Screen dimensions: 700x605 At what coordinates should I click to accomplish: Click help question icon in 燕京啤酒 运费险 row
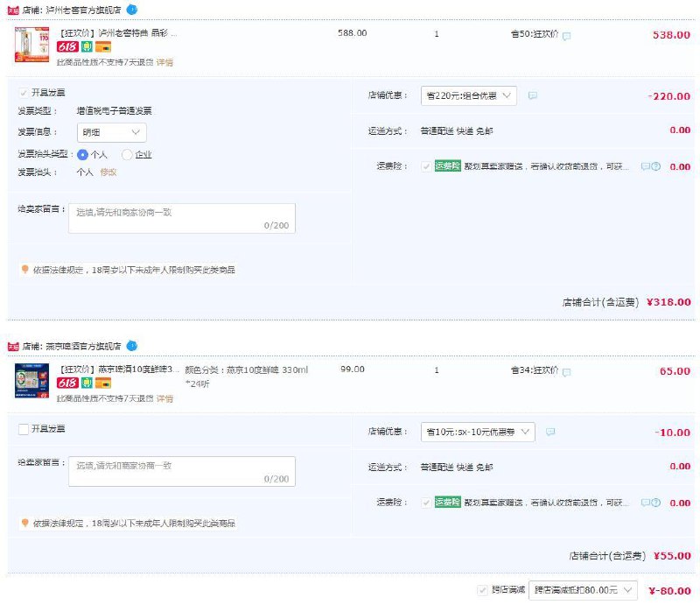point(655,503)
